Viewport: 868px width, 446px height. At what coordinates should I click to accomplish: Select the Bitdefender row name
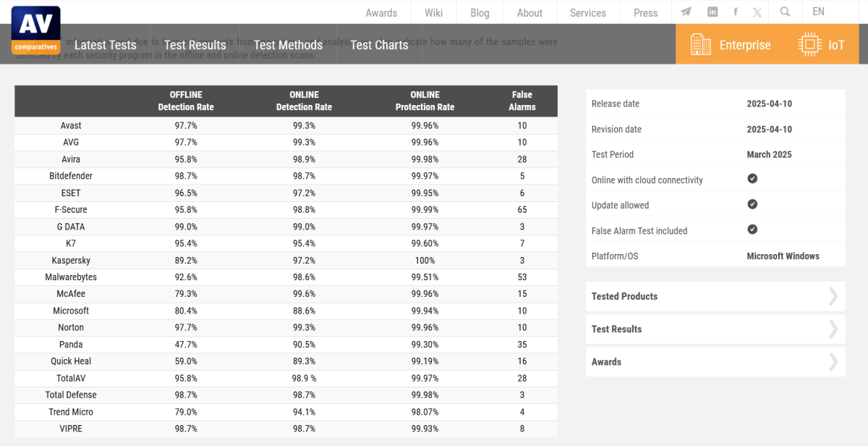click(71, 176)
